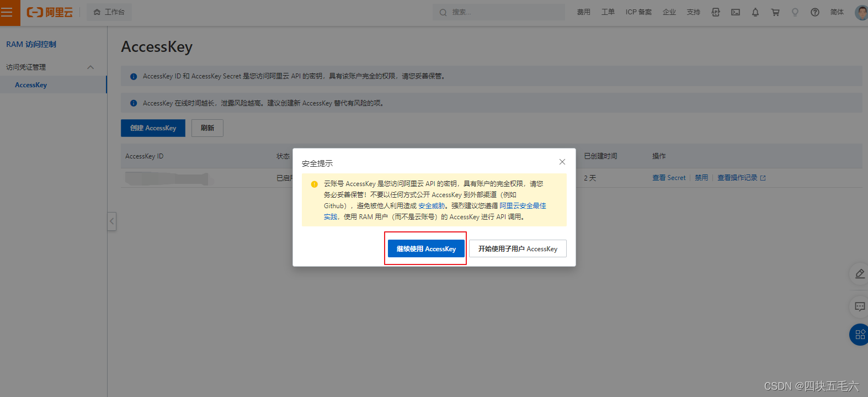868x397 pixels.
Task: Open 查看操作记录 link
Action: [x=741, y=178]
